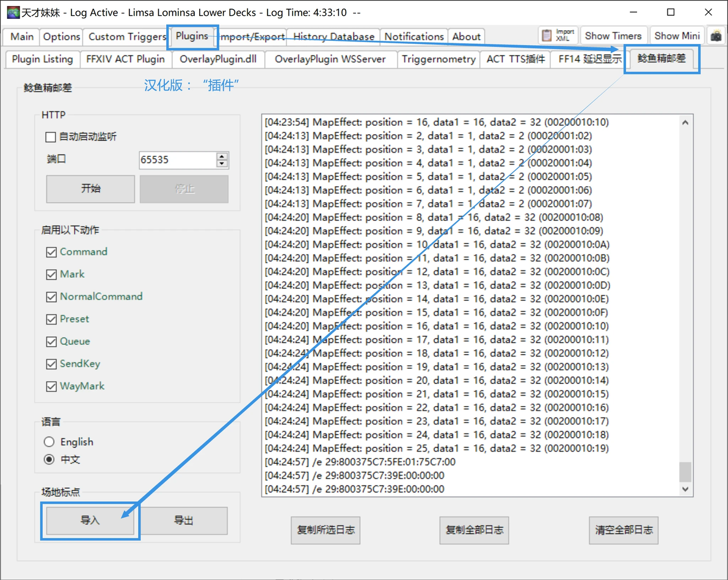Toggle the Command action checkbox
The height and width of the screenshot is (580, 728).
[x=51, y=252]
